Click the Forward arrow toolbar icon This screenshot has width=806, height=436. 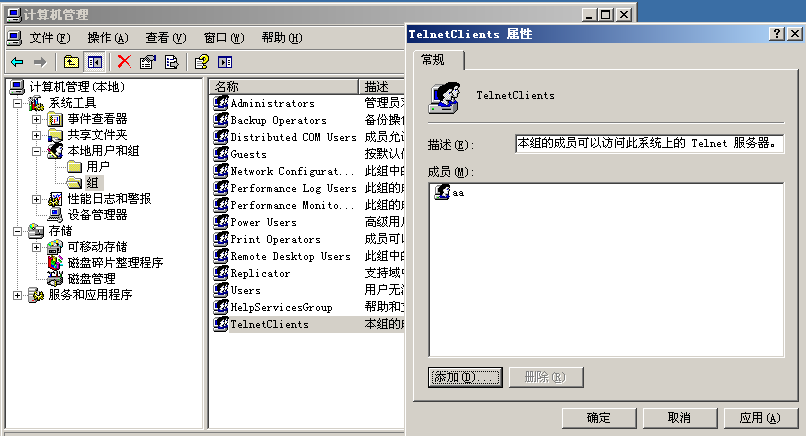coord(40,62)
